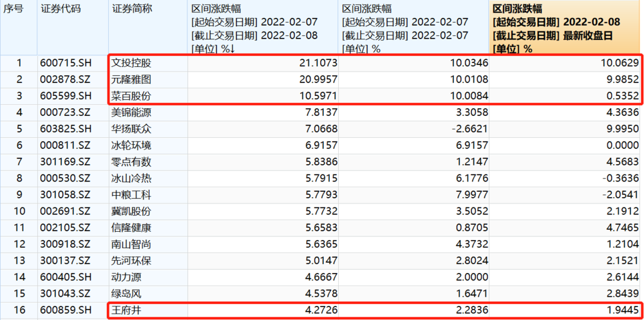Image resolution: width=644 pixels, height=320 pixels.
Task: Sort by the 2022-02-07 to 2022-02-08 区间涨跌幅 column
Action: pos(263,27)
